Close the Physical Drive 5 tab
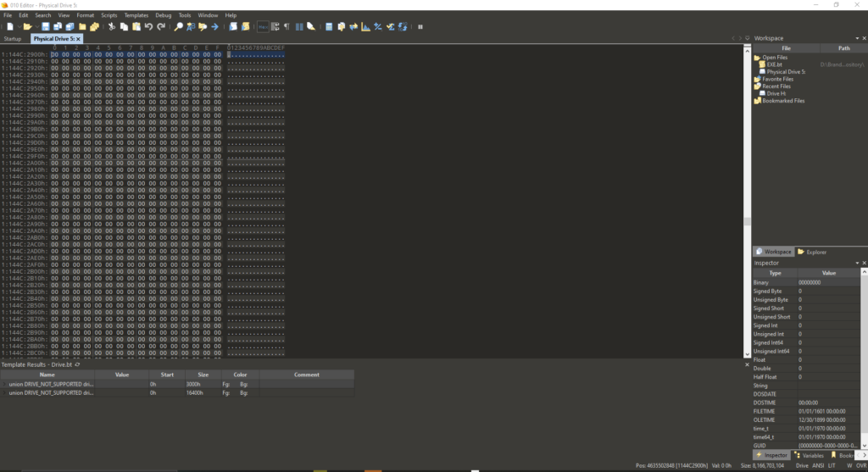The width and height of the screenshot is (868, 472). 79,39
